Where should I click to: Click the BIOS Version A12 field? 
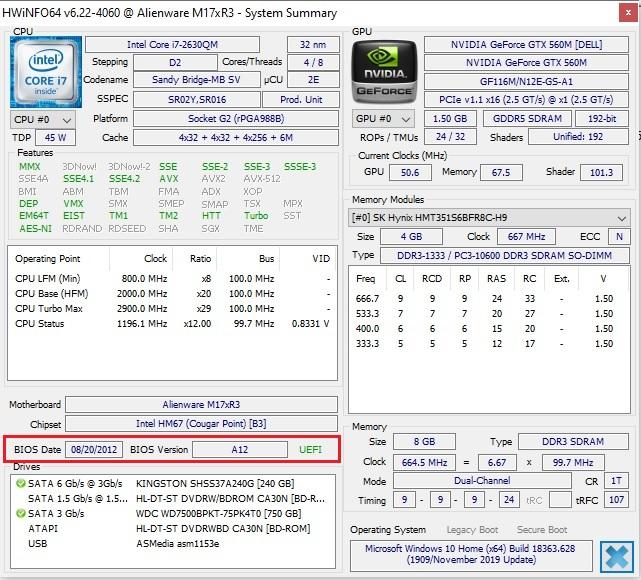coord(240,450)
